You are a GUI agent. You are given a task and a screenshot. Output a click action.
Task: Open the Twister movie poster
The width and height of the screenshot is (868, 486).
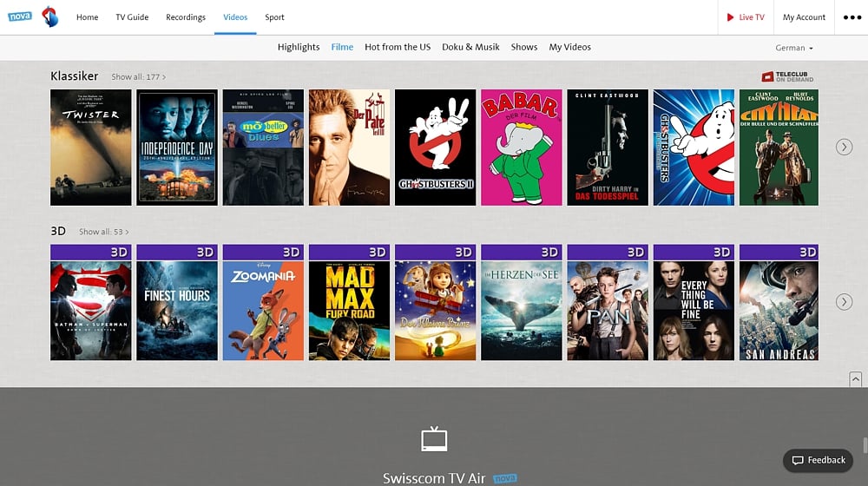tap(91, 148)
